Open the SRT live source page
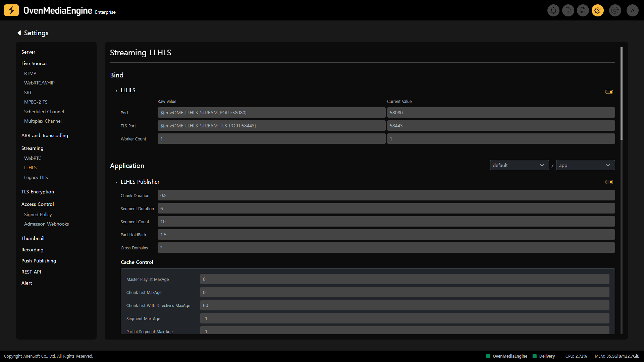This screenshot has width=644, height=362. click(28, 93)
